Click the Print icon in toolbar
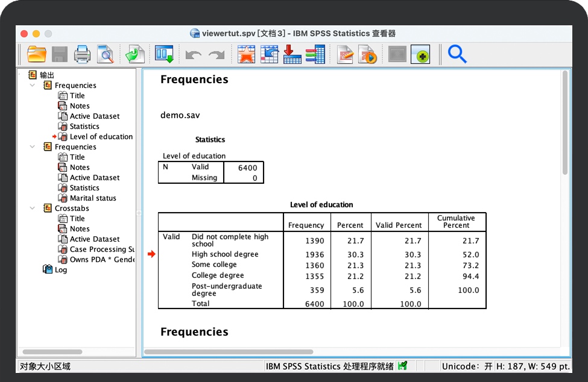Screen dimensions: 588x382 pos(82,54)
